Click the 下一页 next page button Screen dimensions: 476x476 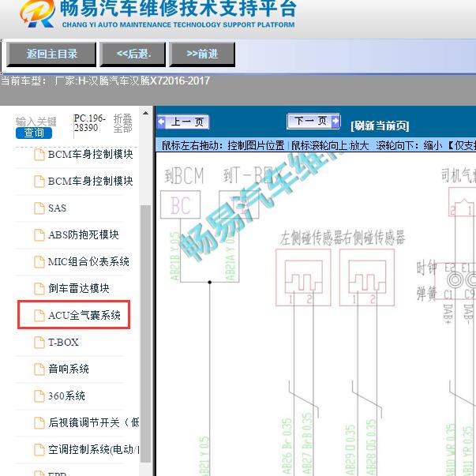tap(313, 121)
